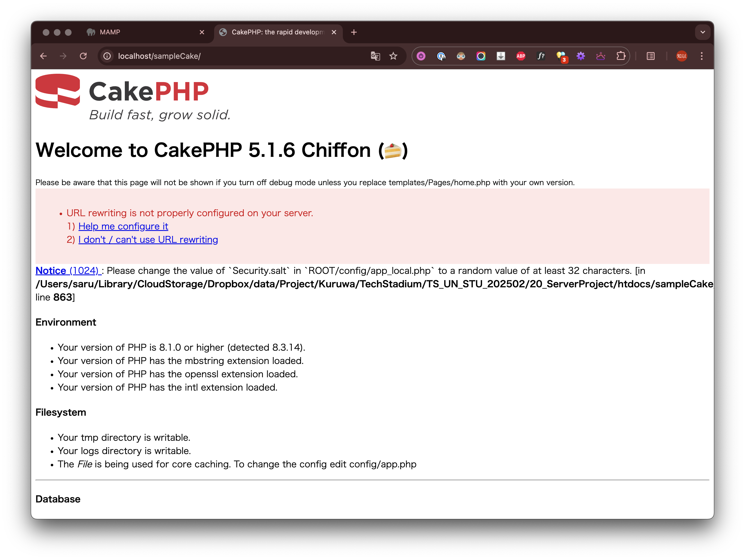Image resolution: width=745 pixels, height=560 pixels.
Task: Open a new tab with the plus button
Action: pyautogui.click(x=354, y=32)
